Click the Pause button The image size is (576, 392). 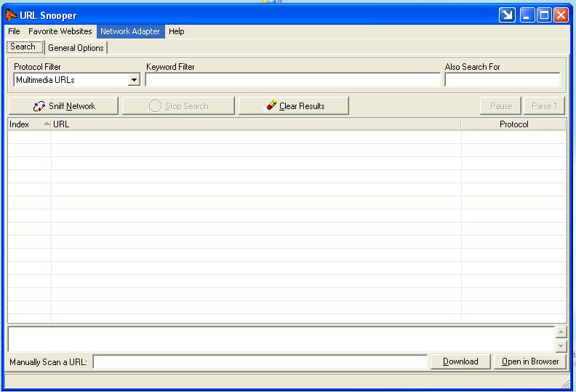point(500,105)
